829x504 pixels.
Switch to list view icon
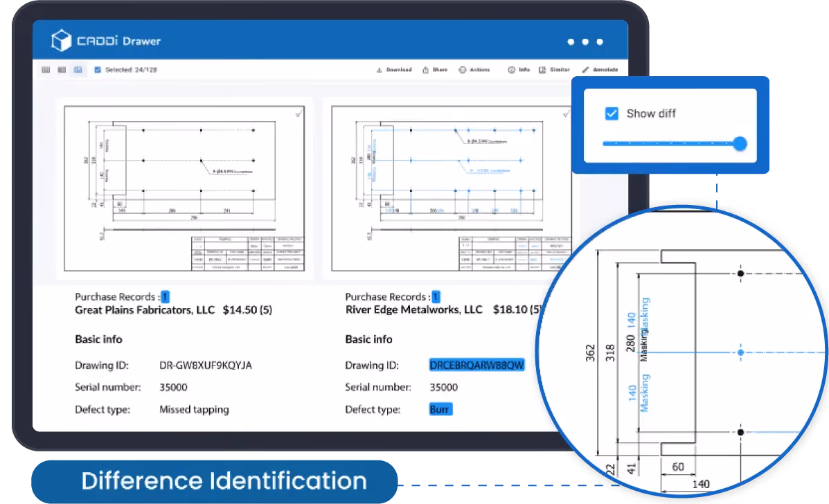click(x=62, y=70)
